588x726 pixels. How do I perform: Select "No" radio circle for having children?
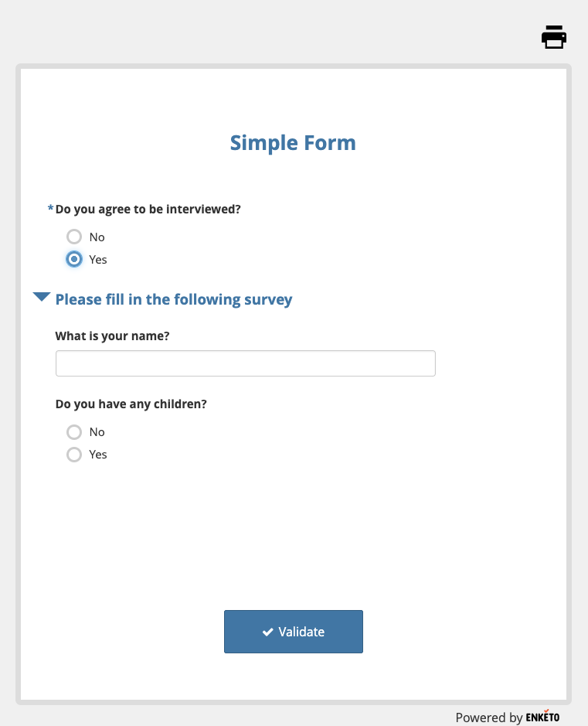(74, 431)
